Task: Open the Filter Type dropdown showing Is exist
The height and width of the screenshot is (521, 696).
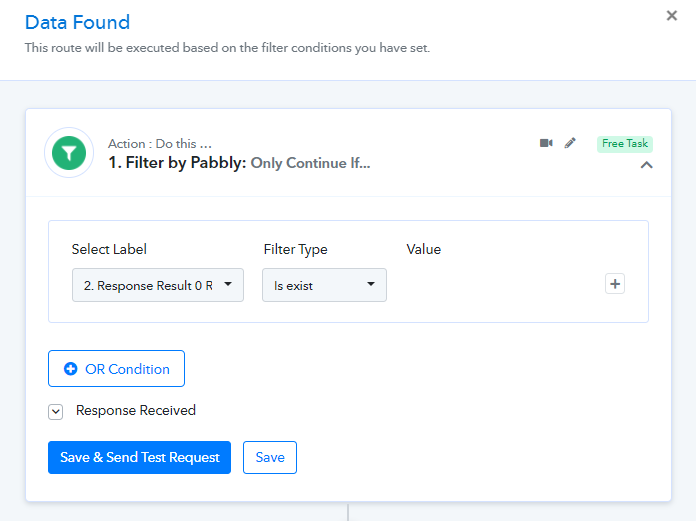Action: (x=324, y=285)
